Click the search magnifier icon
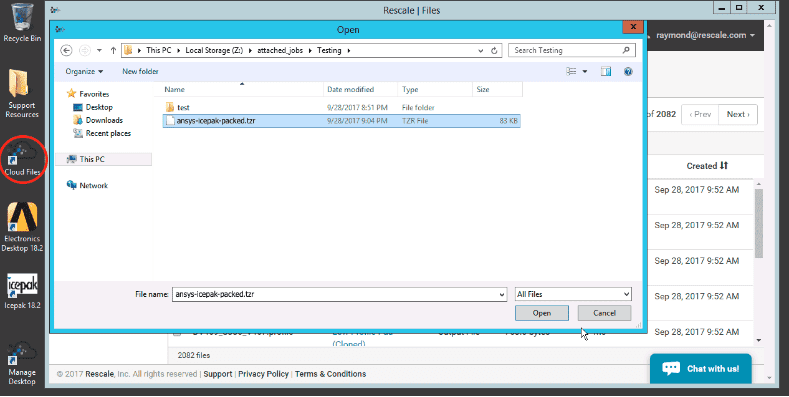 pos(626,50)
